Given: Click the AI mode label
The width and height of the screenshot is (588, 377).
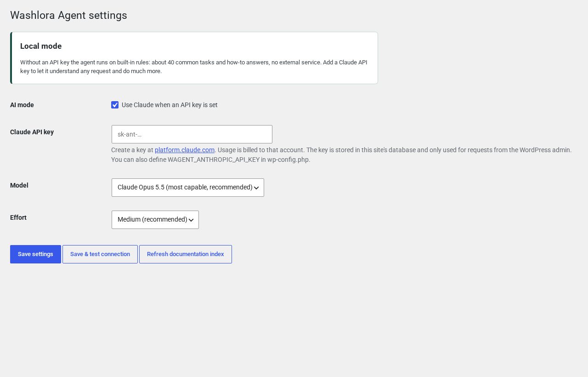Looking at the screenshot, I should pyautogui.click(x=22, y=105).
